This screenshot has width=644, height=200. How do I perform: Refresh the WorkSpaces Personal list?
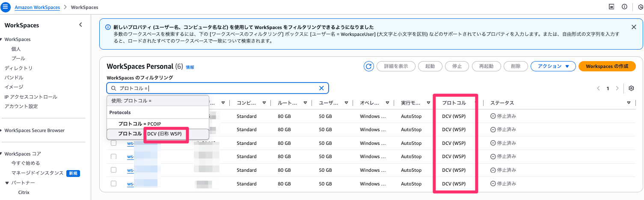(x=368, y=66)
